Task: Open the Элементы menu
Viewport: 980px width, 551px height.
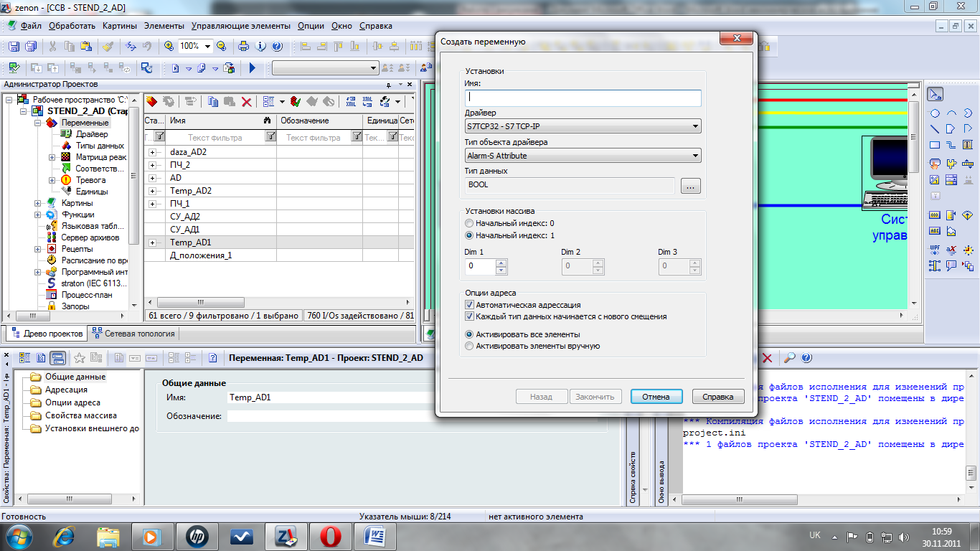Action: pyautogui.click(x=164, y=26)
